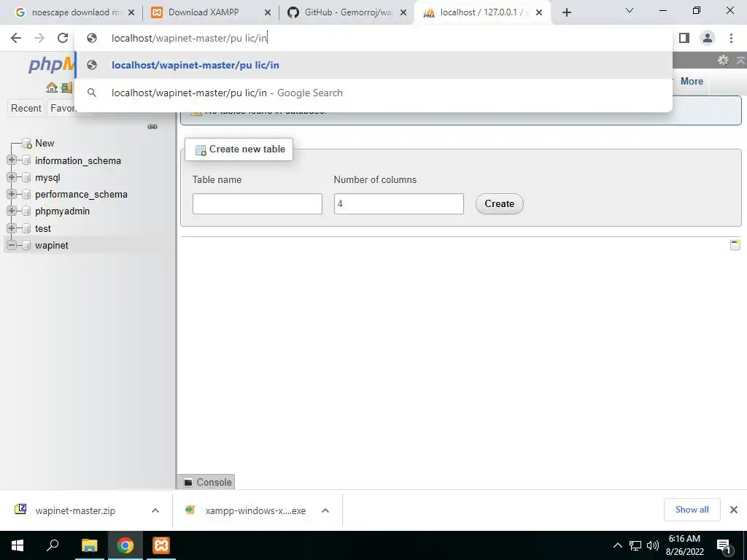Click the database icon beside mysql
Screen dimensions: 747x560
pyautogui.click(x=27, y=177)
